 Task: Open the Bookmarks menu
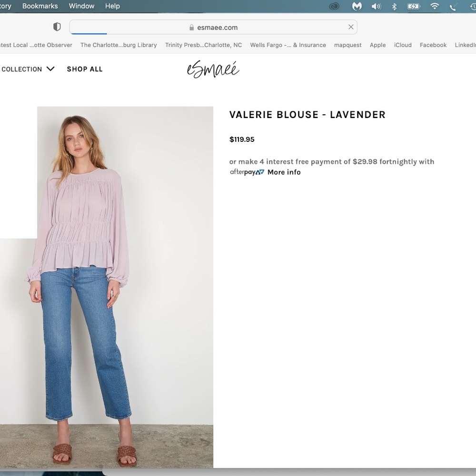click(x=40, y=6)
